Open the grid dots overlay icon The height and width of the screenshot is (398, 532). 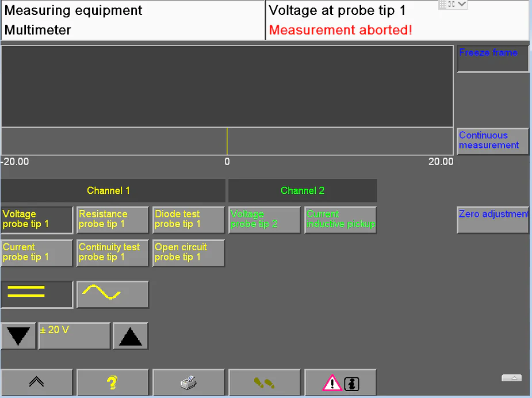pyautogui.click(x=442, y=4)
